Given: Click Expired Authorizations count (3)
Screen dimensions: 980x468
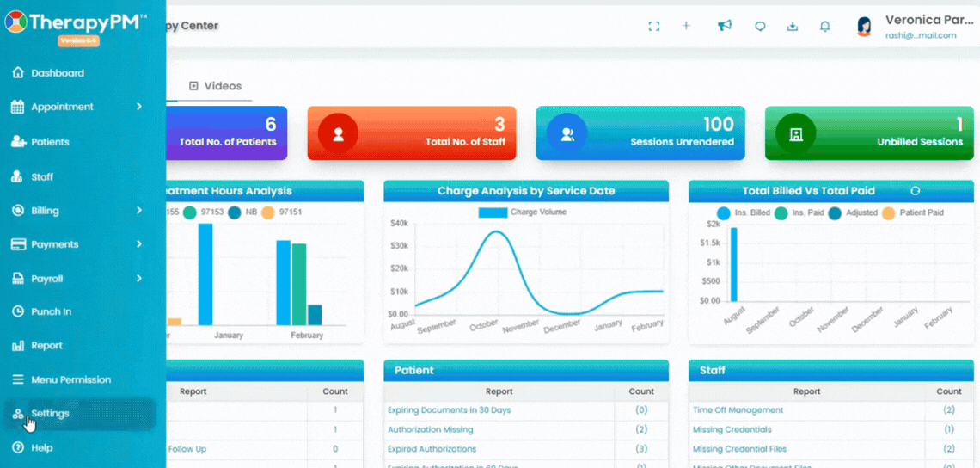Looking at the screenshot, I should pyautogui.click(x=641, y=448).
